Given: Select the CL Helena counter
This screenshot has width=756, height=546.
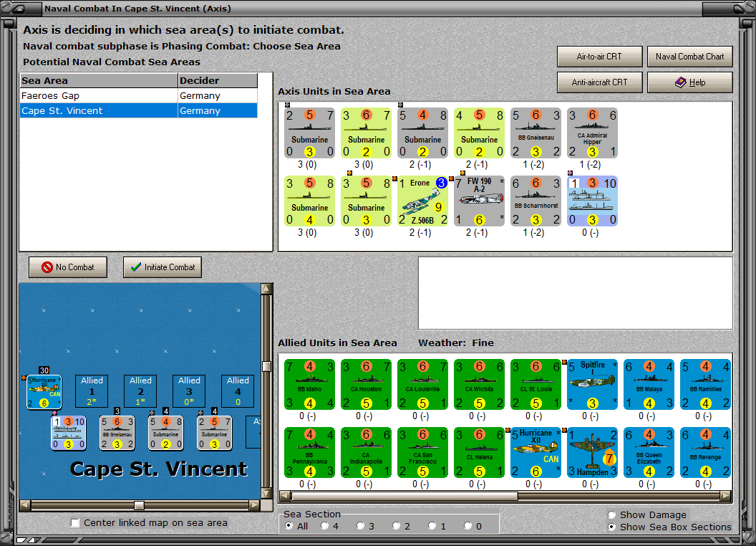Looking at the screenshot, I should 479,452.
